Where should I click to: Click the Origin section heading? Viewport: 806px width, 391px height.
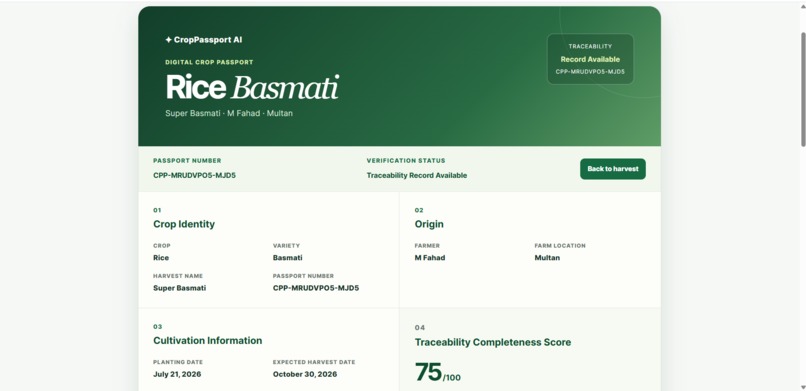pyautogui.click(x=429, y=224)
